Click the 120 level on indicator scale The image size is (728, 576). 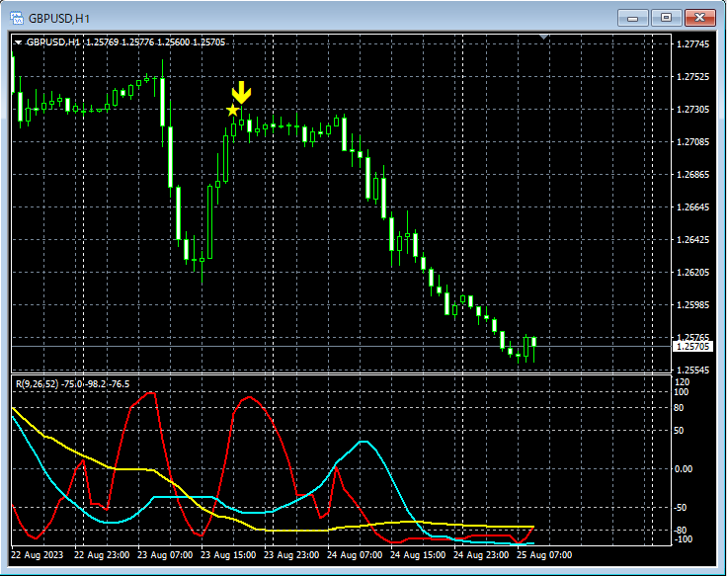point(682,381)
